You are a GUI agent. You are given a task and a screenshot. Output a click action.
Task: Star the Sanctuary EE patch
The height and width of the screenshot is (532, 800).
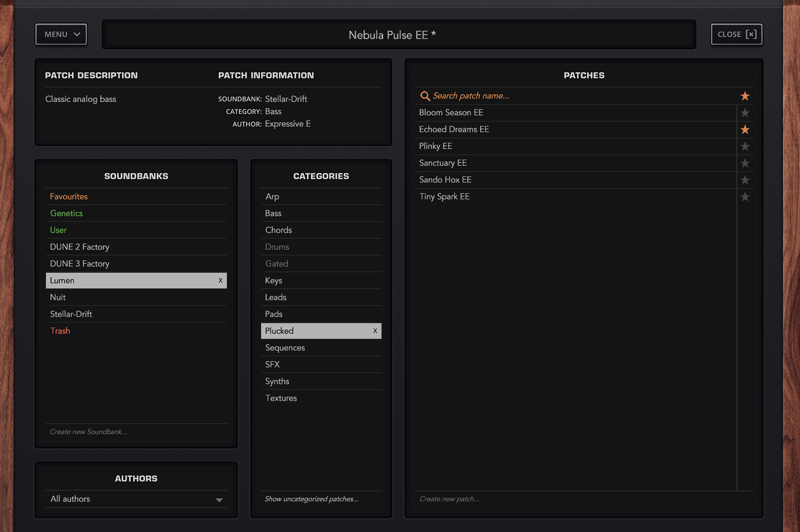coord(745,164)
